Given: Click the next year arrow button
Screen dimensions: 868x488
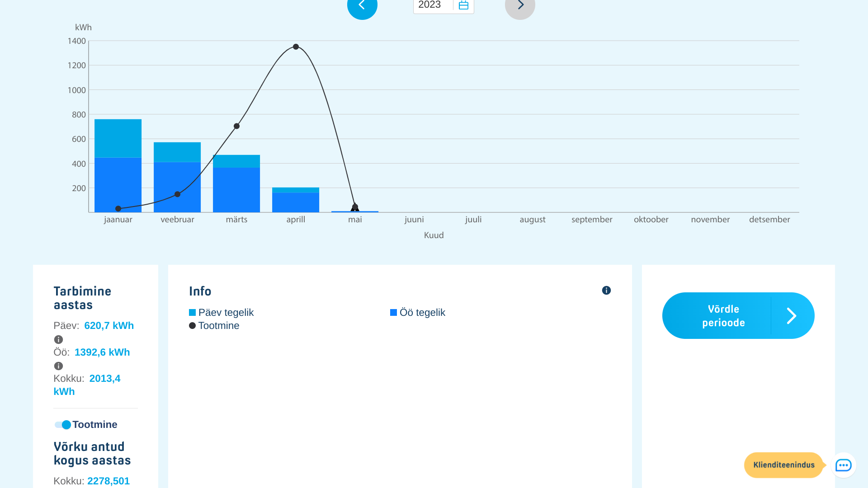Looking at the screenshot, I should pyautogui.click(x=520, y=5).
